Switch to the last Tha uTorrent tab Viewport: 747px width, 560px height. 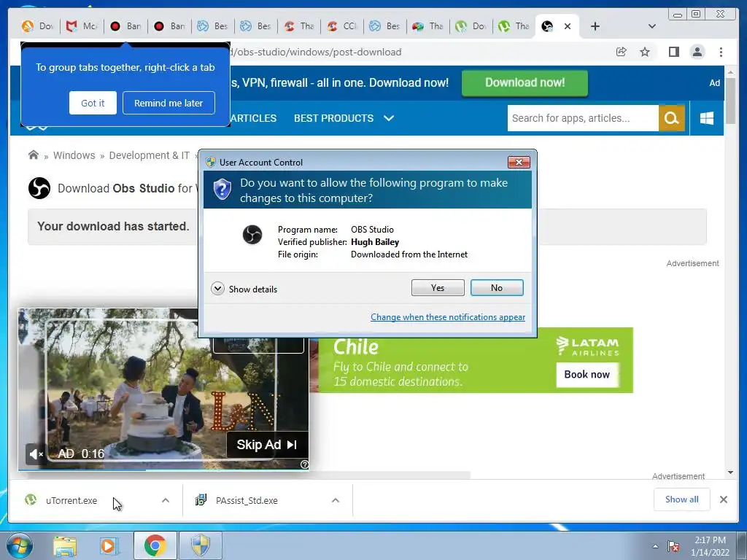tap(514, 26)
